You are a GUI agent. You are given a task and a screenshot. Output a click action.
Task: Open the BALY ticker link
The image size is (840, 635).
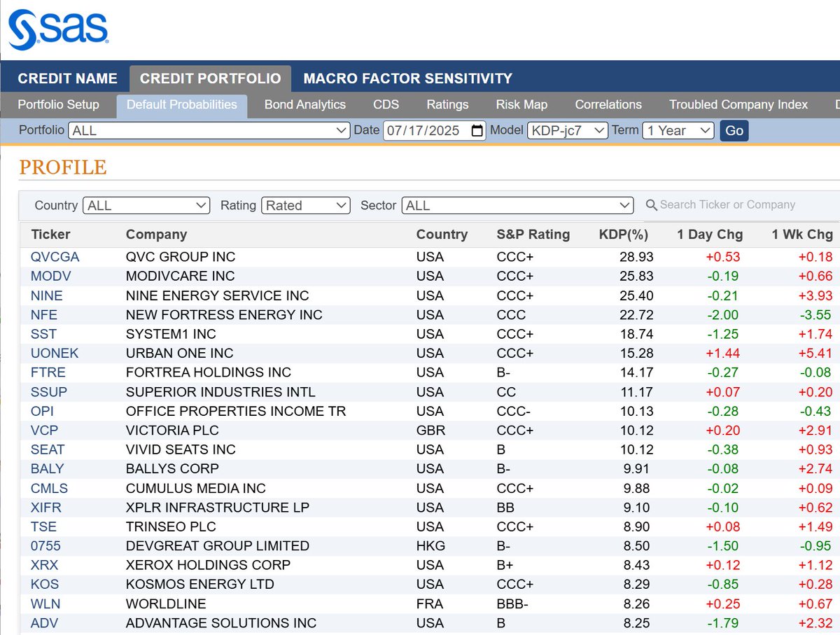coord(48,468)
